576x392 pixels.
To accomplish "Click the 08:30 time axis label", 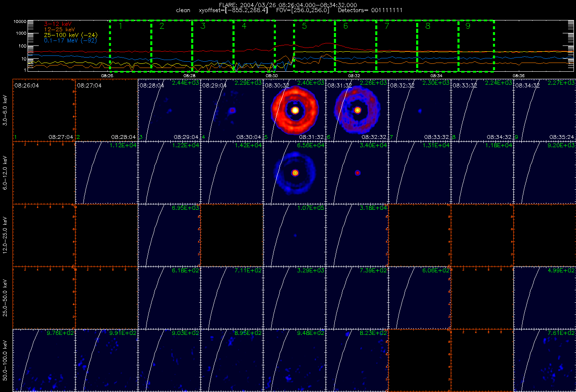I will (x=272, y=76).
